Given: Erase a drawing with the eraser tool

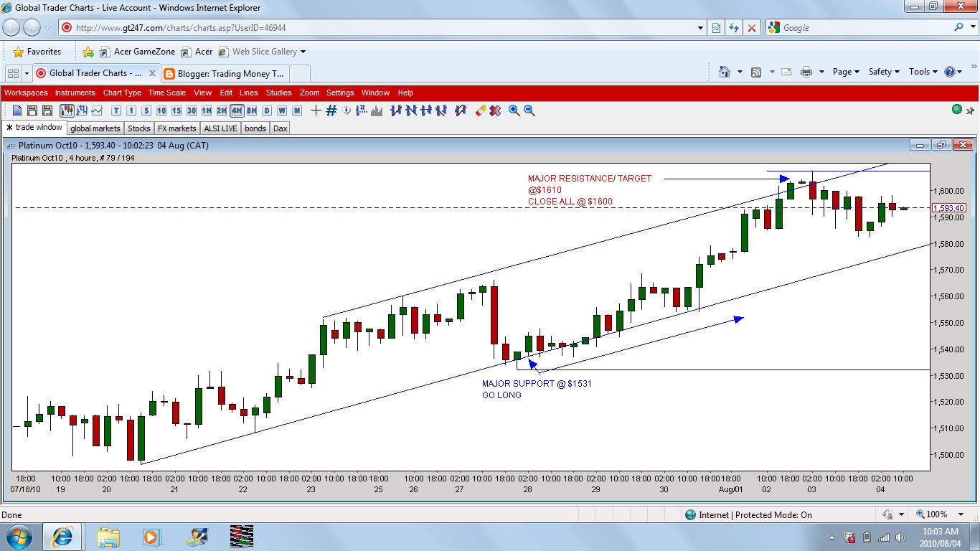Looking at the screenshot, I should [479, 110].
